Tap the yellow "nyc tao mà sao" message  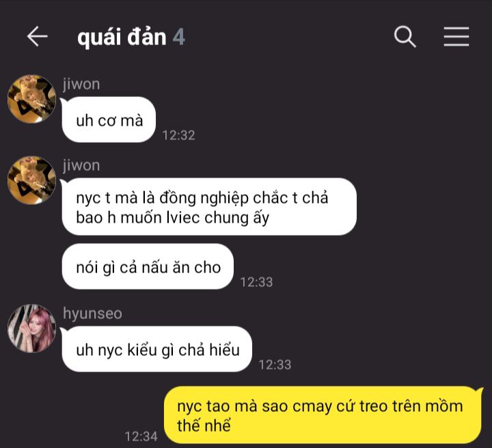323,415
